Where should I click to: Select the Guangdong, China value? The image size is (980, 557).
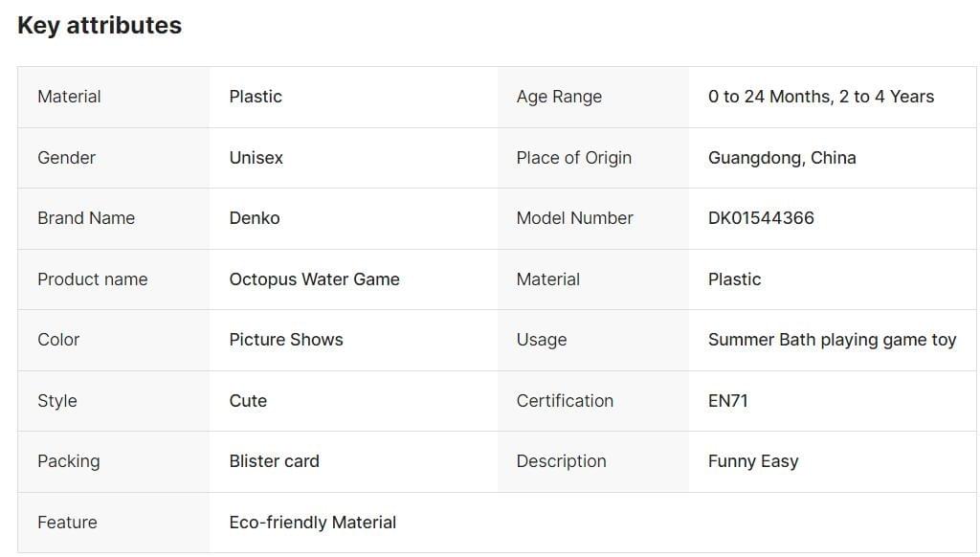[x=781, y=158]
